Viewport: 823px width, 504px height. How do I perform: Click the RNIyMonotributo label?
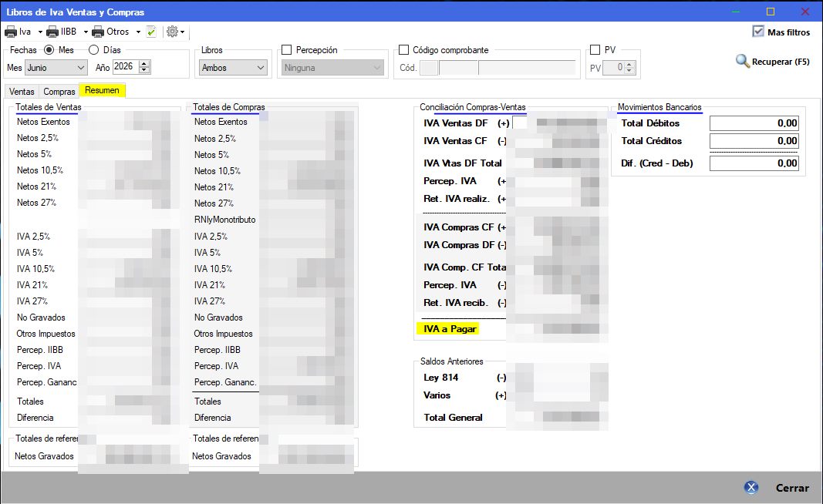[x=224, y=220]
